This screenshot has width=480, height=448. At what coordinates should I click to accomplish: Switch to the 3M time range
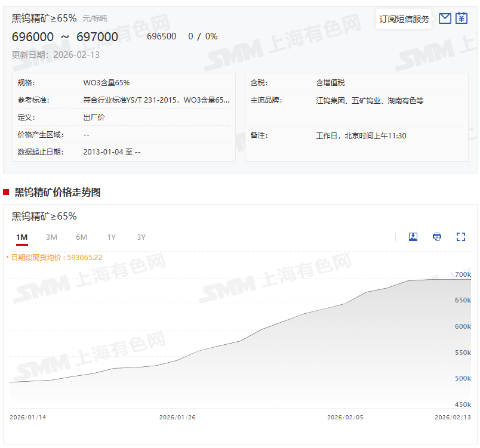point(52,237)
